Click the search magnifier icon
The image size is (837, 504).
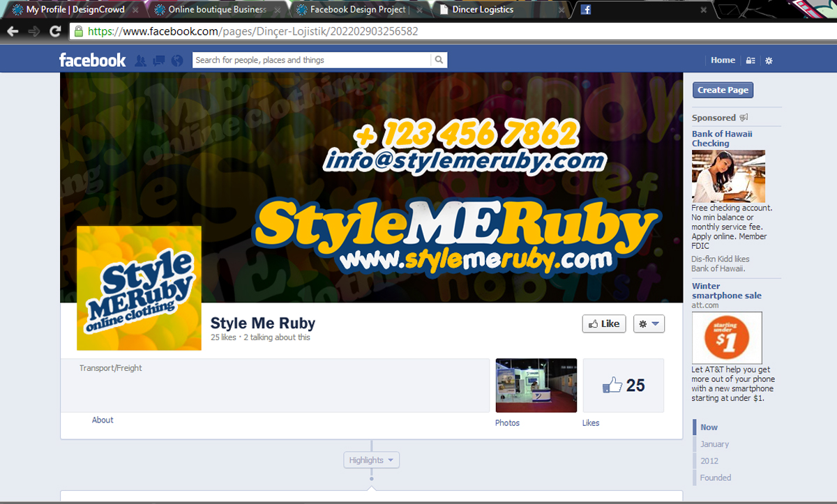point(439,60)
